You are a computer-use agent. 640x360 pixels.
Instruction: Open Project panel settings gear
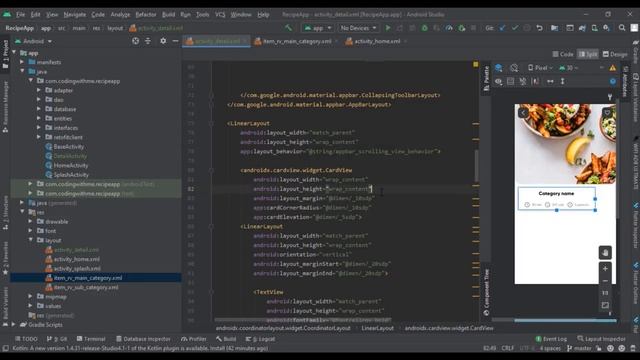(x=163, y=41)
